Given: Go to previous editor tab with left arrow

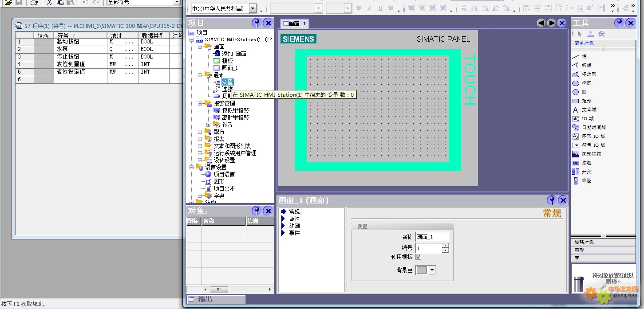Looking at the screenshot, I should tap(541, 23).
